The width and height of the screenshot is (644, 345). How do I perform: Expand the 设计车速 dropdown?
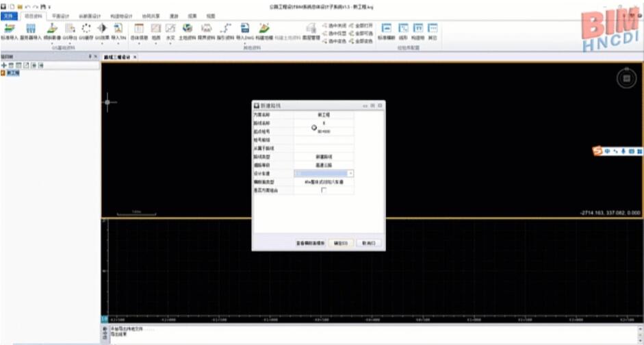point(350,174)
